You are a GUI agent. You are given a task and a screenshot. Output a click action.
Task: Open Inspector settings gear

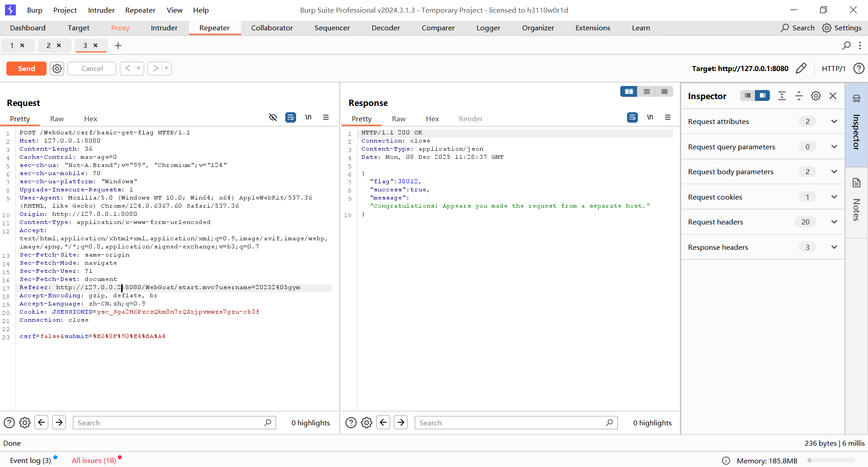pyautogui.click(x=816, y=95)
